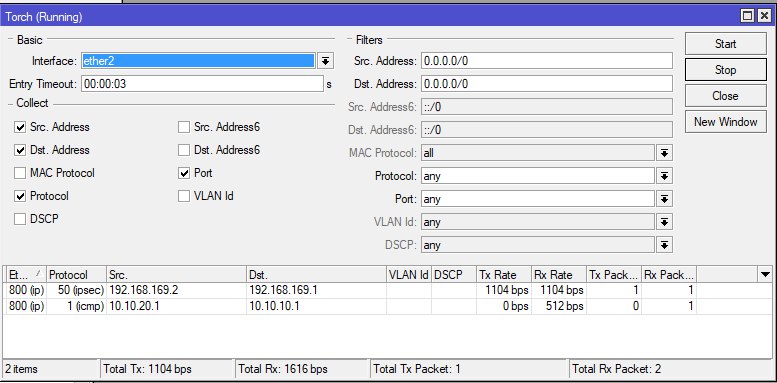
Task: Click the 0 bps Tx Rate cell
Action: coord(504,306)
